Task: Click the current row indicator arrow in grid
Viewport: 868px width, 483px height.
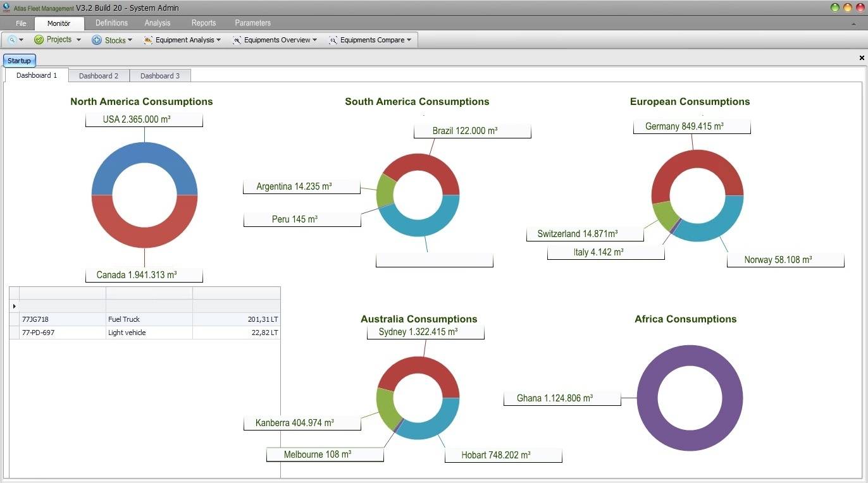Action: coord(15,306)
